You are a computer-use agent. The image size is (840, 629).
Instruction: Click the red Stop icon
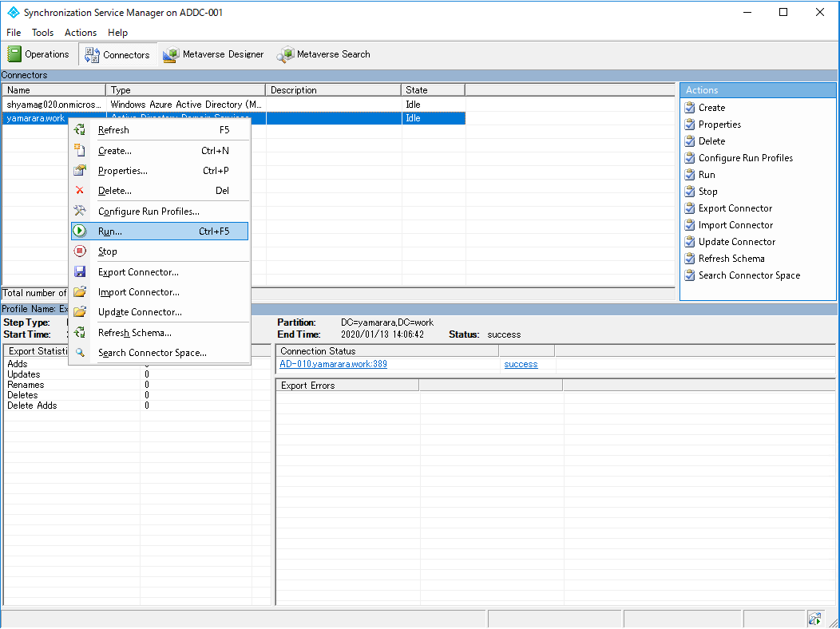point(80,251)
